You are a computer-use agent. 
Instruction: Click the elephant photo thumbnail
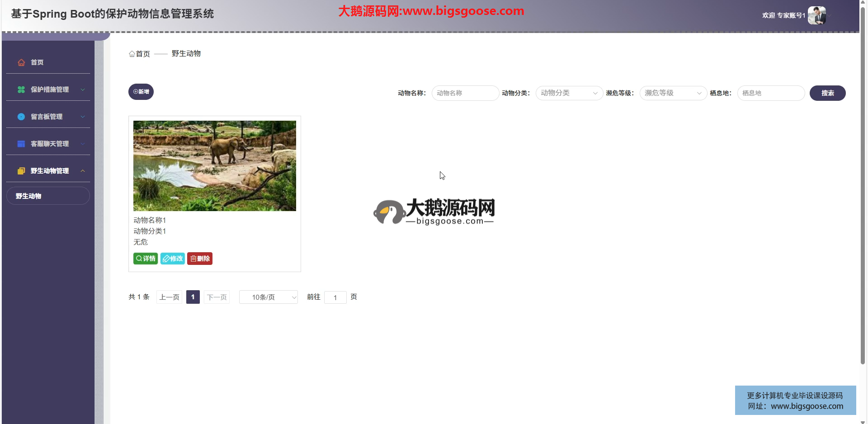click(x=215, y=166)
